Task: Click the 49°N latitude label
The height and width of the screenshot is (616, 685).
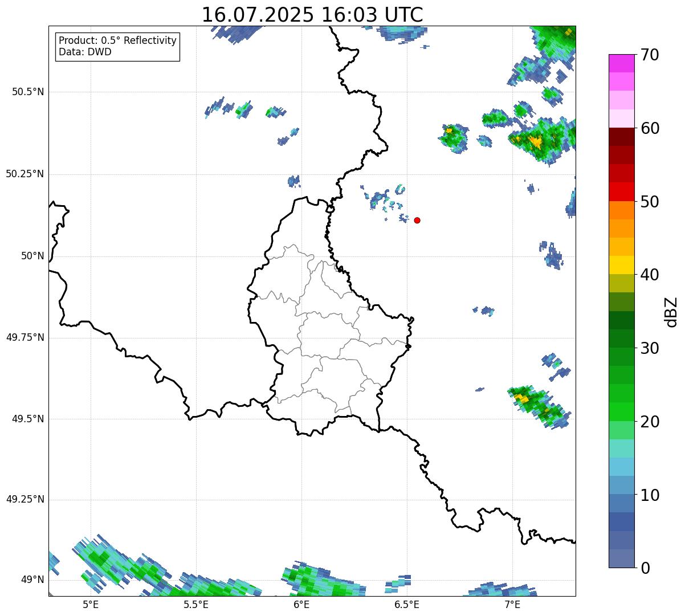Action: click(x=32, y=580)
